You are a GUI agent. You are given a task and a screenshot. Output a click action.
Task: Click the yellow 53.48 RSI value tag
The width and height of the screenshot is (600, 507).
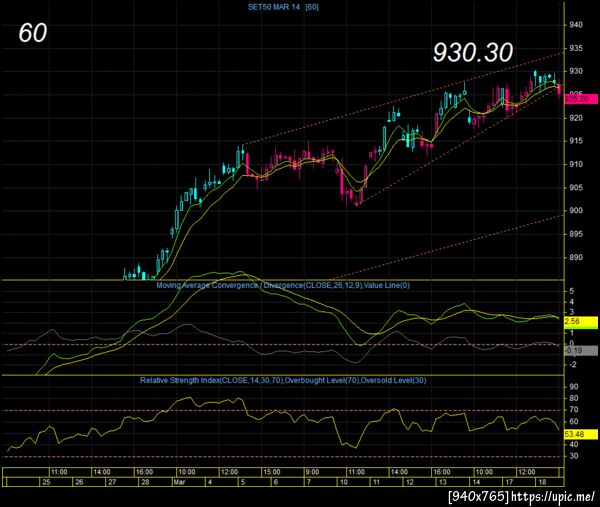click(x=581, y=434)
